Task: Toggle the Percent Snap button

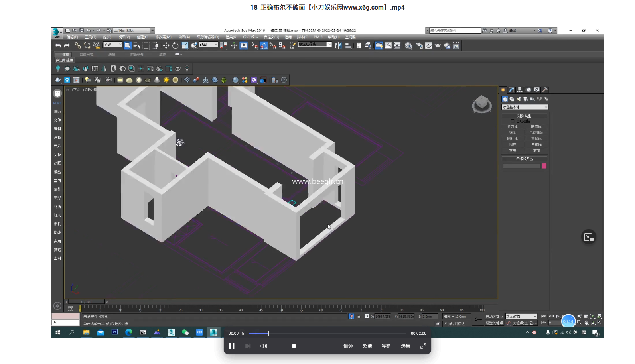Action: (273, 45)
